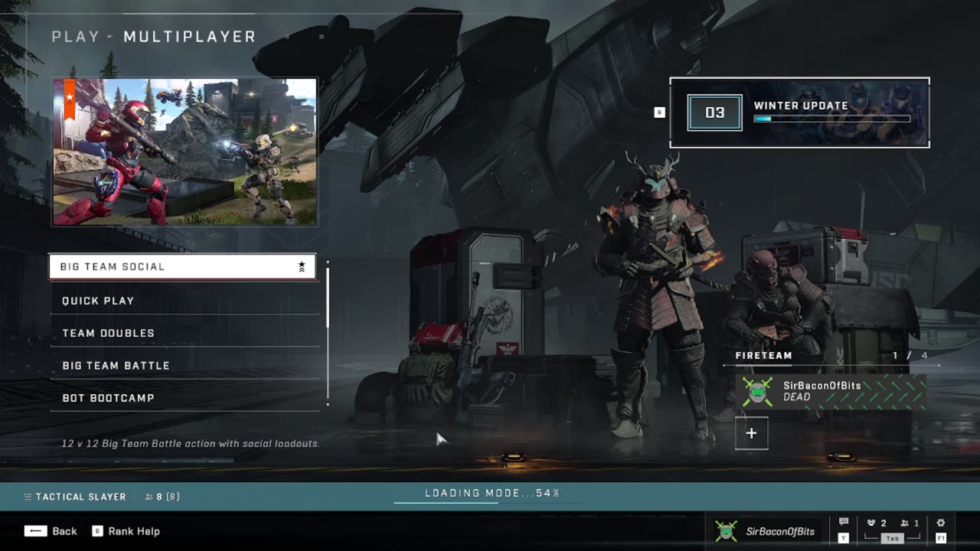Click the Multiplayer breadcrumb title
The height and width of the screenshot is (551, 980).
190,37
